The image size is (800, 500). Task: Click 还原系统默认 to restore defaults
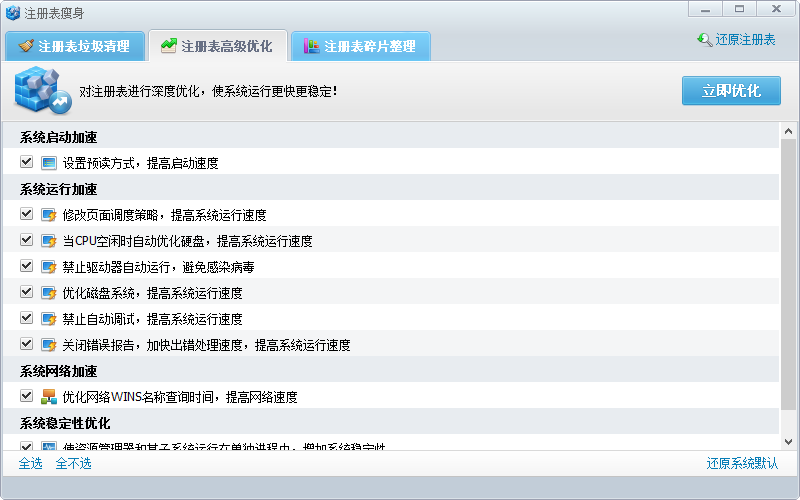pyautogui.click(x=742, y=463)
